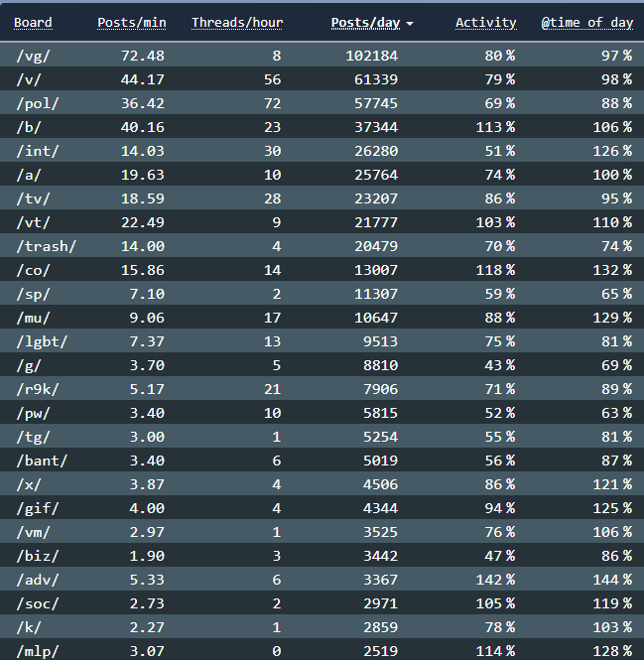
Task: Select the /mu/ board name
Action: click(x=33, y=318)
